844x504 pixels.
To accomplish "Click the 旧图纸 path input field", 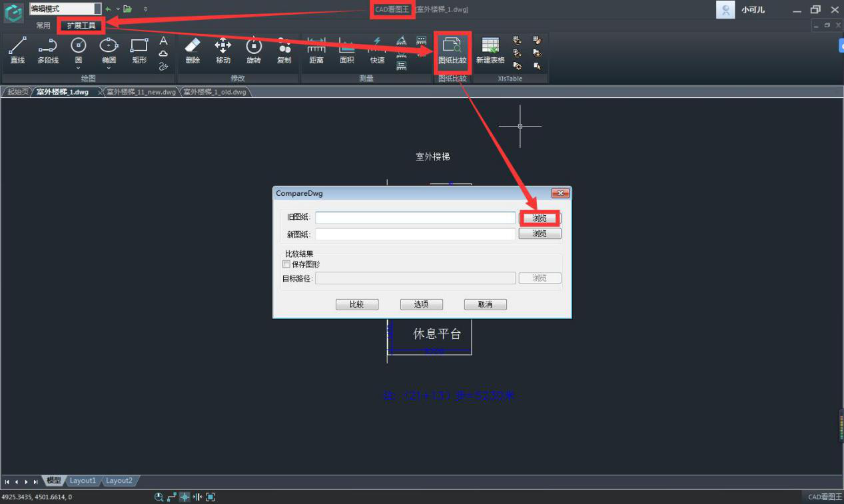I will (x=415, y=218).
